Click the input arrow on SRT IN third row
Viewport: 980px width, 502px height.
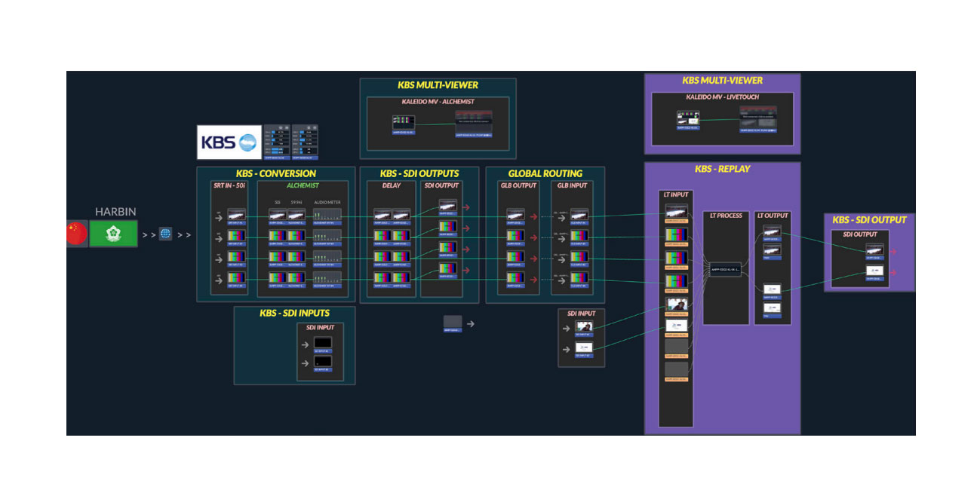point(219,259)
